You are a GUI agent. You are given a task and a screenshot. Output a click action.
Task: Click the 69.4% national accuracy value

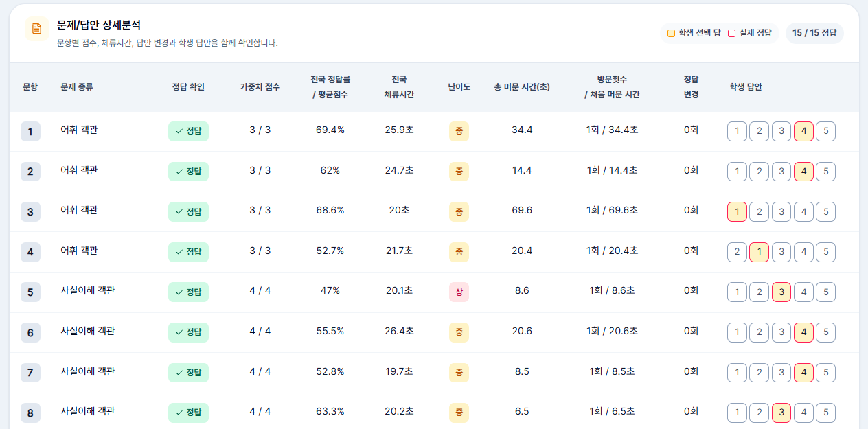(330, 130)
